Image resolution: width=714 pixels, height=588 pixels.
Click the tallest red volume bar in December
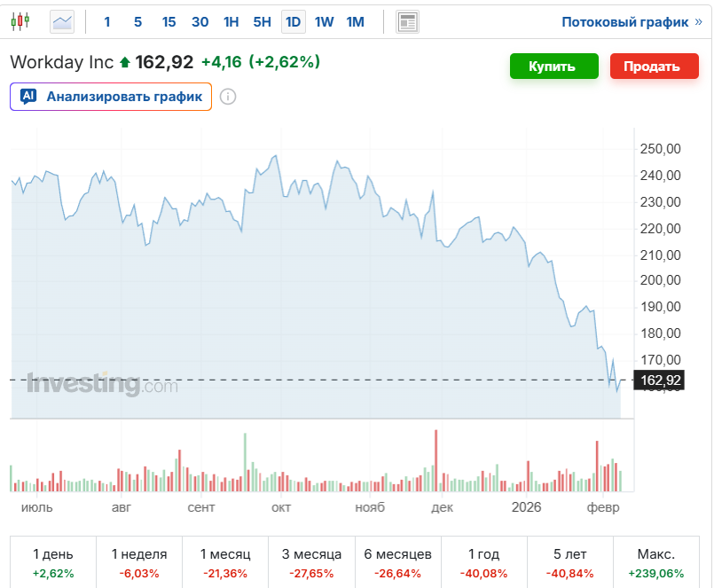pyautogui.click(x=436, y=460)
